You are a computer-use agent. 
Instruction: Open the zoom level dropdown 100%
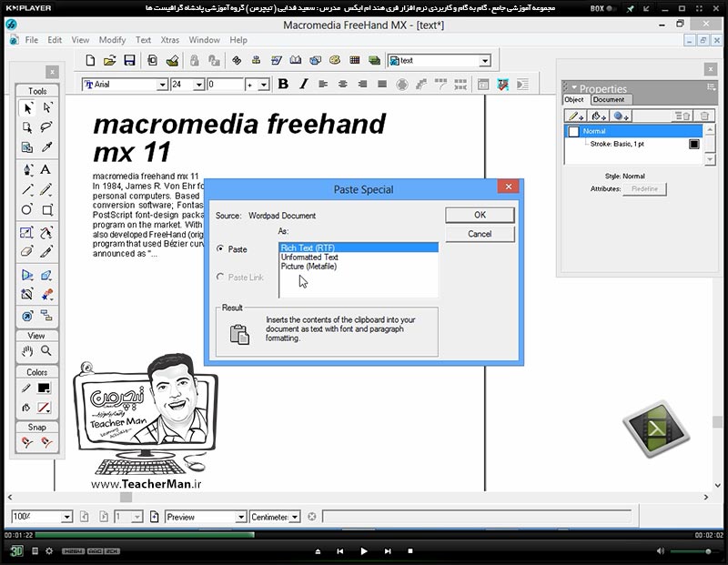[66, 517]
